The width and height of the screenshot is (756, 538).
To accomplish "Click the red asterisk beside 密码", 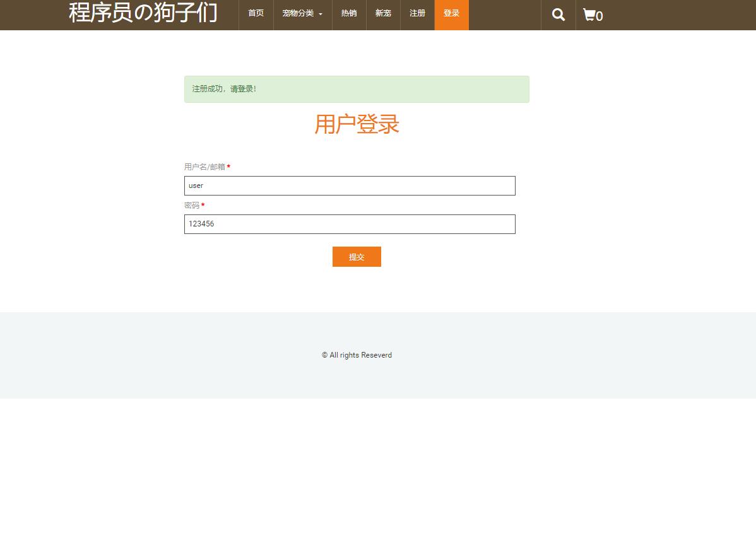I will (x=203, y=204).
